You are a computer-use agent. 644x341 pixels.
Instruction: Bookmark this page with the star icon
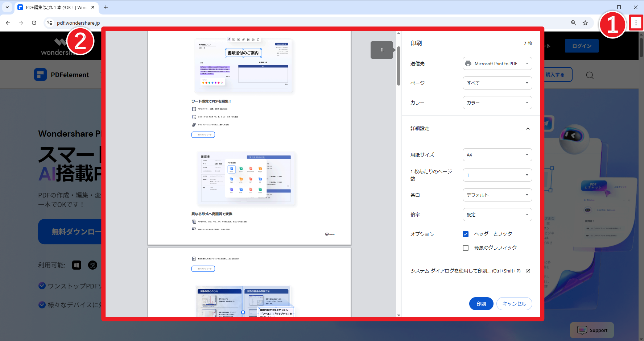click(x=585, y=23)
